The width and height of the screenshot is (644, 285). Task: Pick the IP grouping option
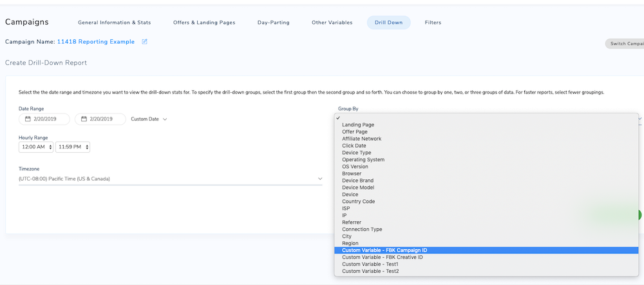tap(486, 215)
